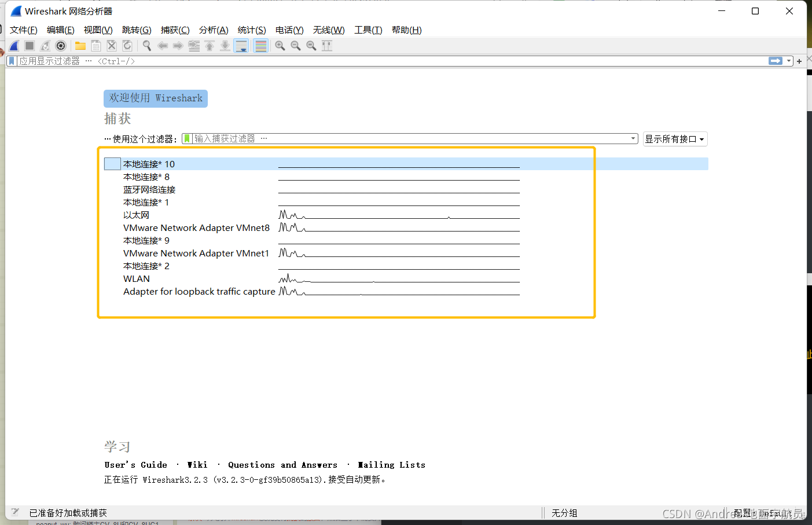Expand the capture filter history dropdown
The image size is (812, 525).
(633, 138)
